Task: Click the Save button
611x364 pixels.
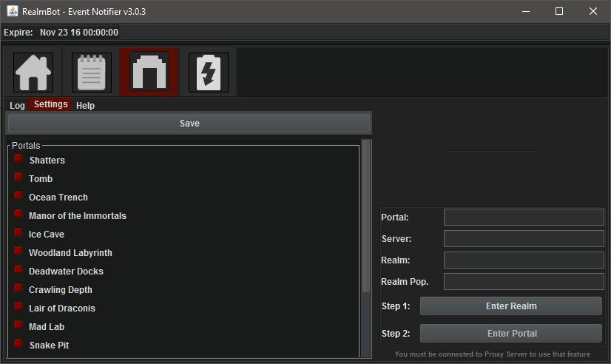Action: (x=189, y=124)
